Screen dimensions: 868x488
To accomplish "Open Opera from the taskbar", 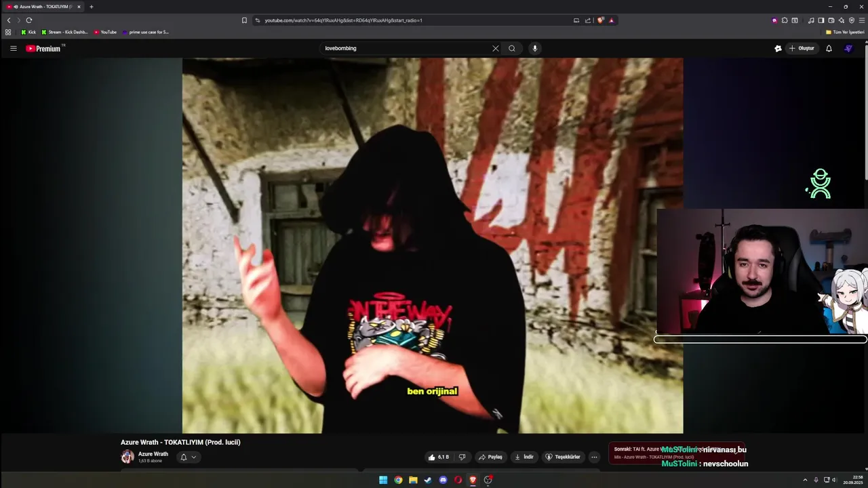I will [458, 480].
